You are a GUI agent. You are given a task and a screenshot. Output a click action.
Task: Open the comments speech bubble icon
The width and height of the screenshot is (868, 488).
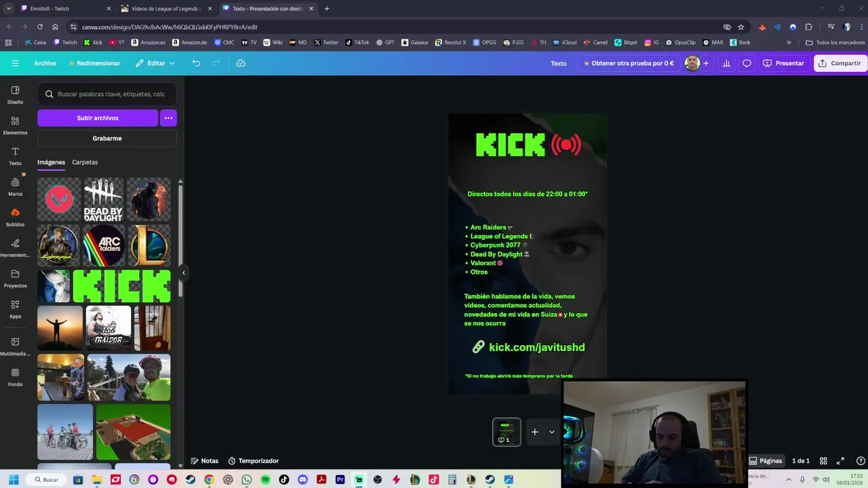[x=747, y=63]
